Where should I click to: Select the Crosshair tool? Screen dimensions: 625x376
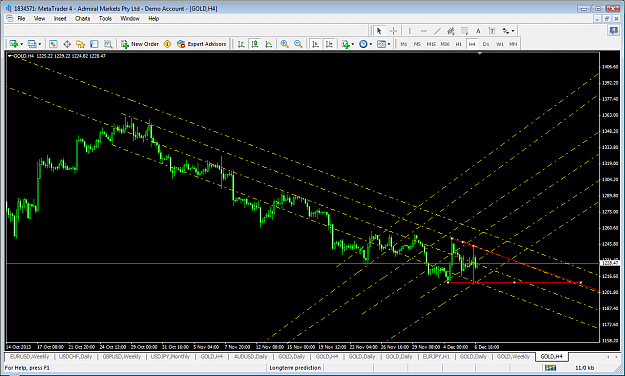393,31
